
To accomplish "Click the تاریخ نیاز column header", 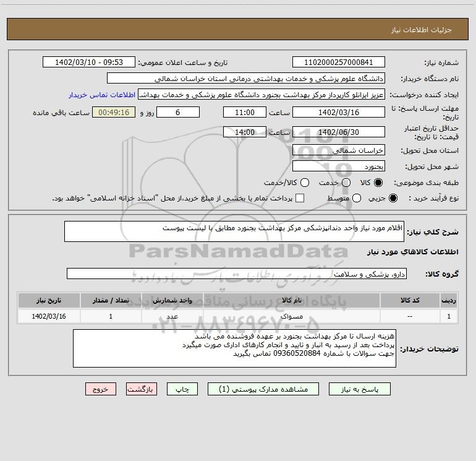I will pyautogui.click(x=49, y=300).
